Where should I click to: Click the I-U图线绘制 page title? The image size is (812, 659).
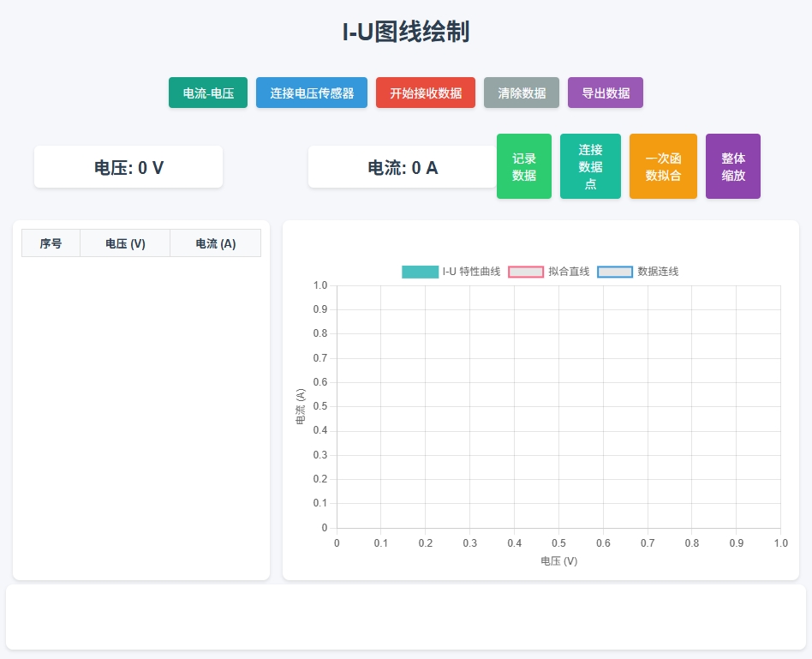tap(405, 31)
